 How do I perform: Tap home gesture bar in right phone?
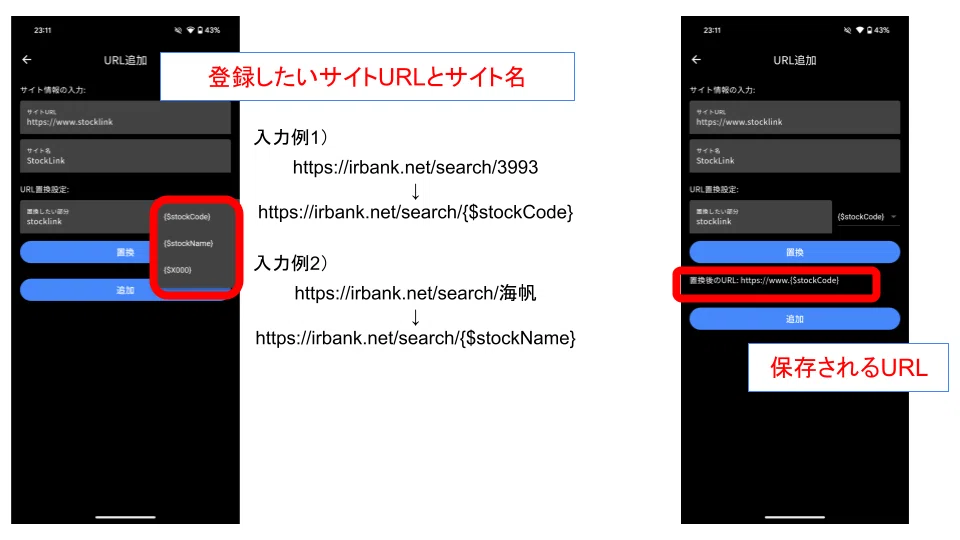pos(794,517)
